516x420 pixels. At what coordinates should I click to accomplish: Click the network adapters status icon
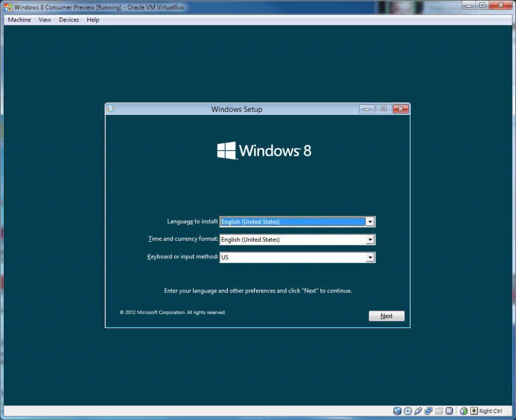coord(428,411)
